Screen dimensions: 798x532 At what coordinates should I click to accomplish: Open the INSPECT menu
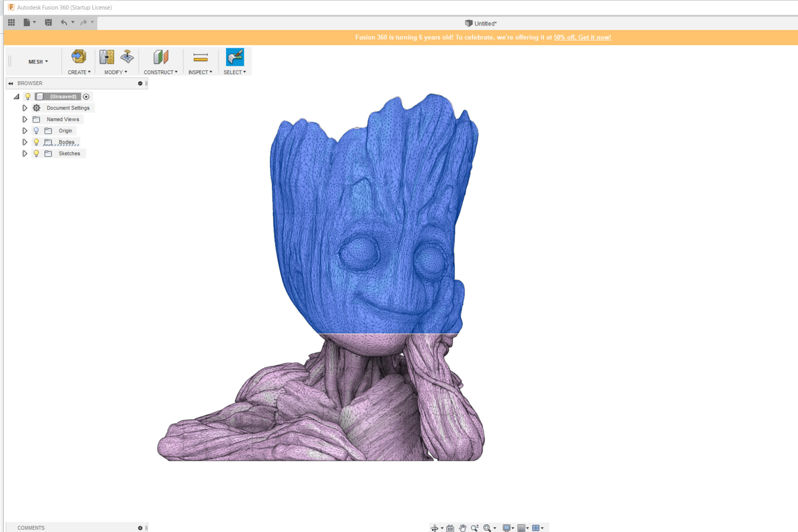pyautogui.click(x=200, y=72)
